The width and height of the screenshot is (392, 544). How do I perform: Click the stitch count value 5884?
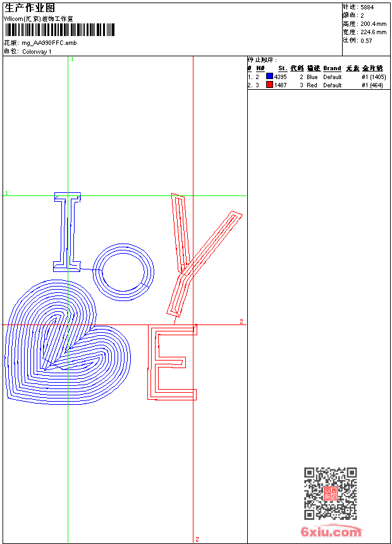[x=367, y=7]
